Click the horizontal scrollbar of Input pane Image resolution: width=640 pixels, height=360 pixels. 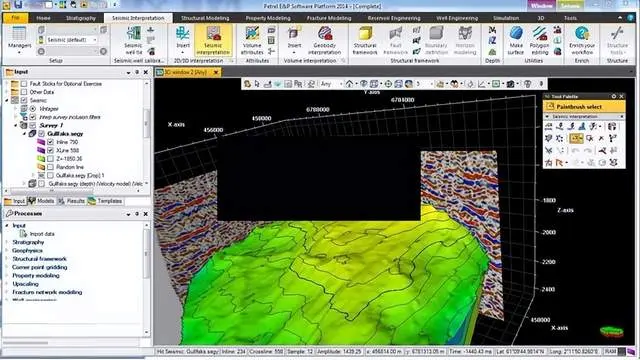coord(53,191)
